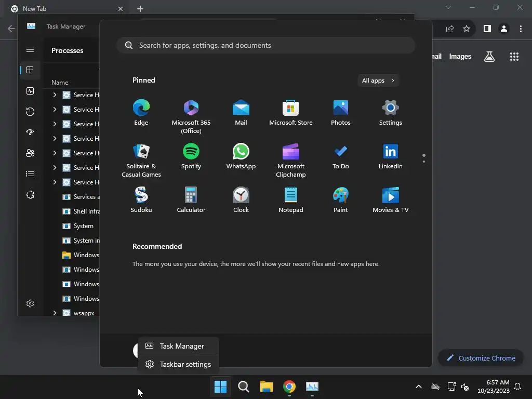Launch the Paint app
Screen dimensions: 532x399
tap(341, 200)
